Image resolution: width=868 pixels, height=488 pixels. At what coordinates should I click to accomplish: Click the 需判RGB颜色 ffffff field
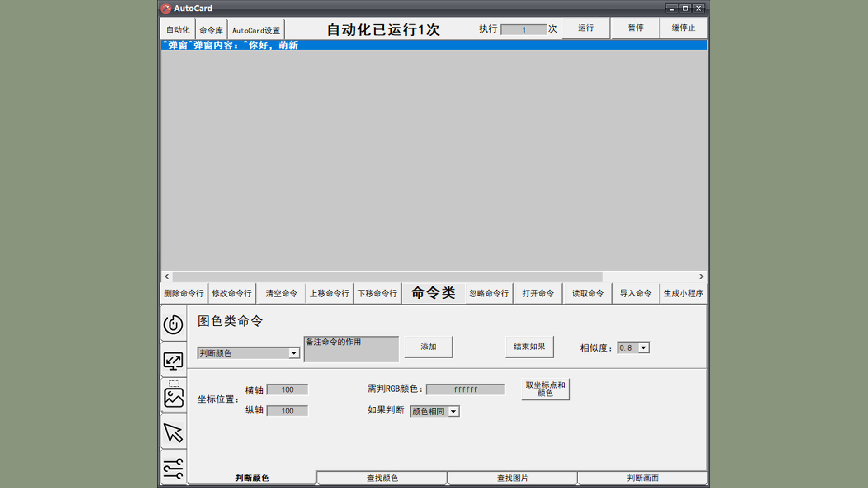pos(466,389)
